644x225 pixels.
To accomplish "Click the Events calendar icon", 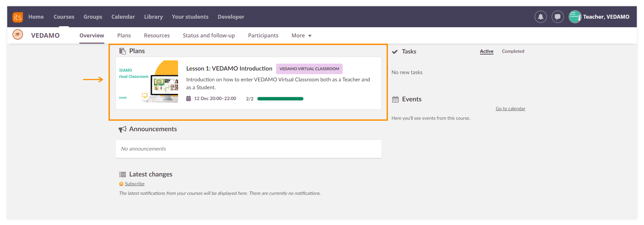I will tap(395, 99).
